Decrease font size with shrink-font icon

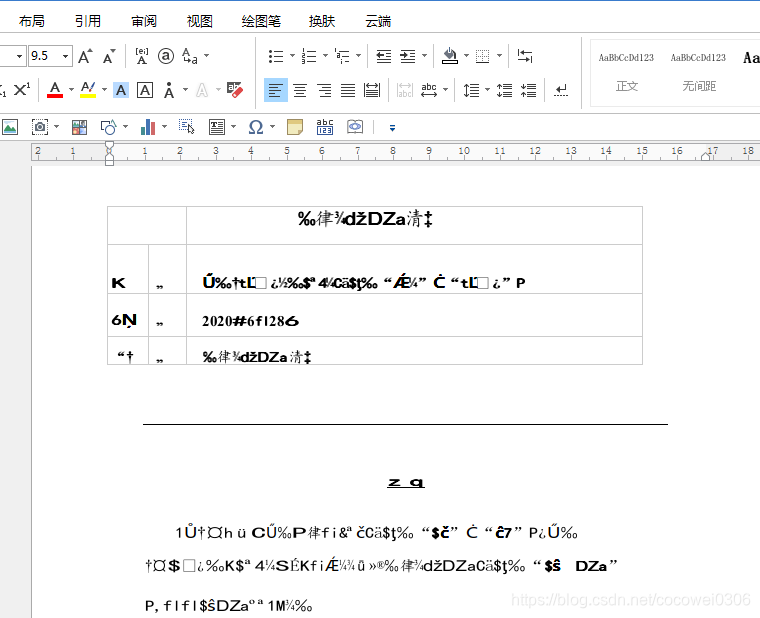point(110,56)
